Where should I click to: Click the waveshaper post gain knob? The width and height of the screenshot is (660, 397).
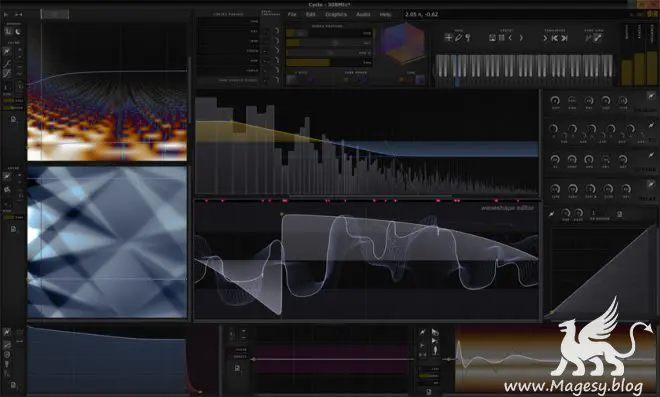(579, 213)
